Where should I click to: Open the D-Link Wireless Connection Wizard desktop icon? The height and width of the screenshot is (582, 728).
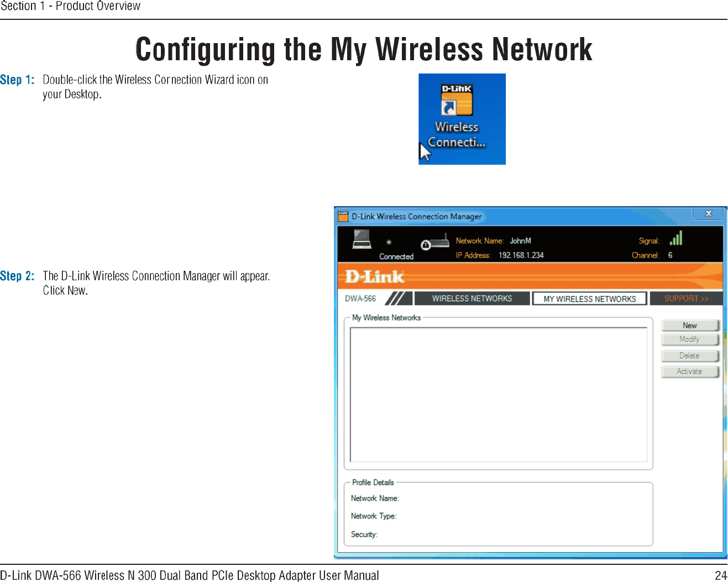tap(457, 117)
